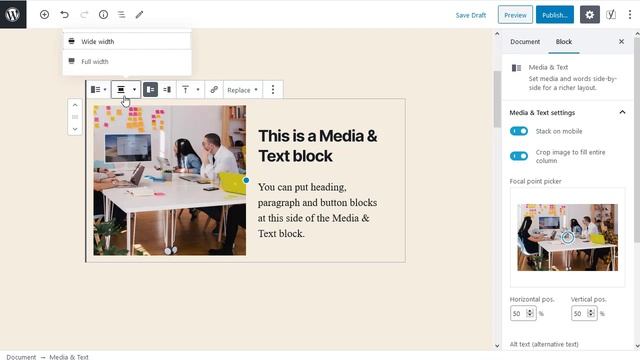Image resolution: width=640 pixels, height=360 pixels.
Task: Click the Publish button
Action: 555,15
